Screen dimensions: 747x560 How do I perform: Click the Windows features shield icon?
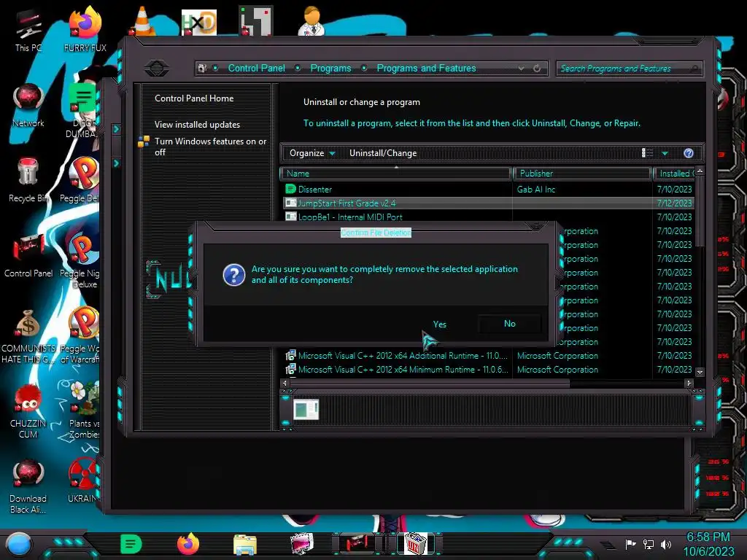(144, 141)
